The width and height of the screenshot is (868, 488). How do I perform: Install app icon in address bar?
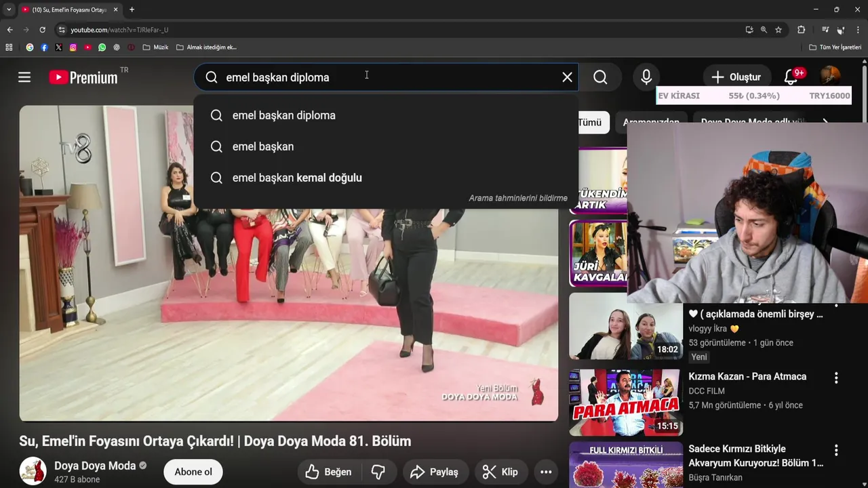pos(749,30)
